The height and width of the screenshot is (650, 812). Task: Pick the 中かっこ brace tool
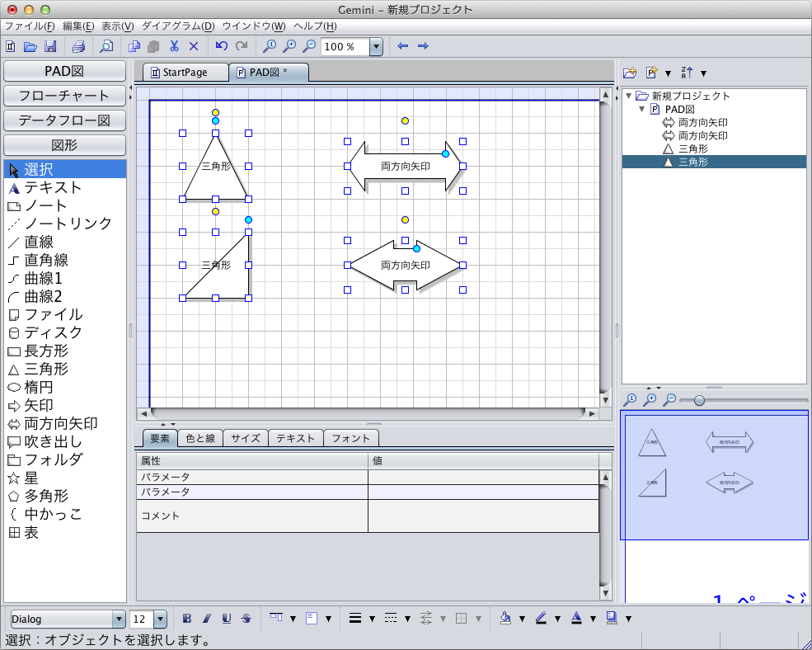coord(65,514)
